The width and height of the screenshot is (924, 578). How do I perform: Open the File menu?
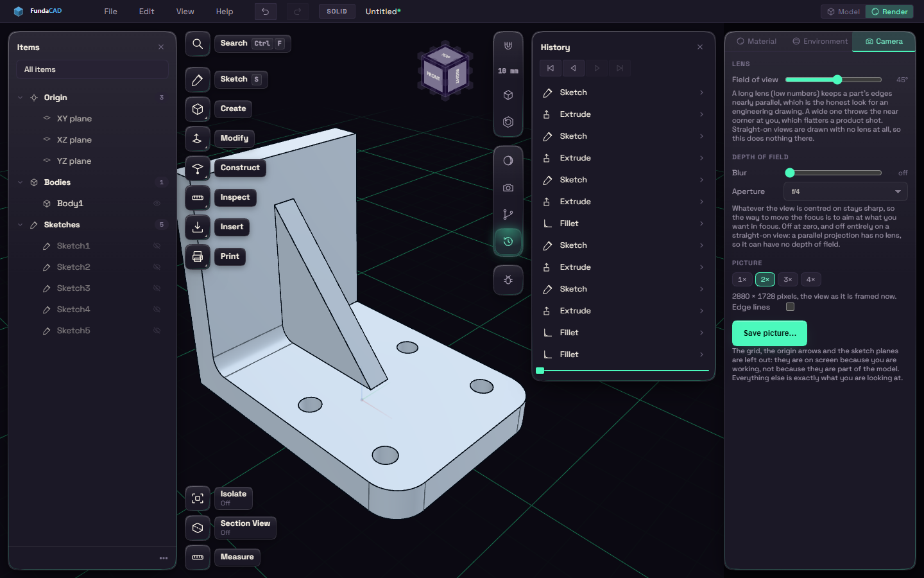coord(111,12)
